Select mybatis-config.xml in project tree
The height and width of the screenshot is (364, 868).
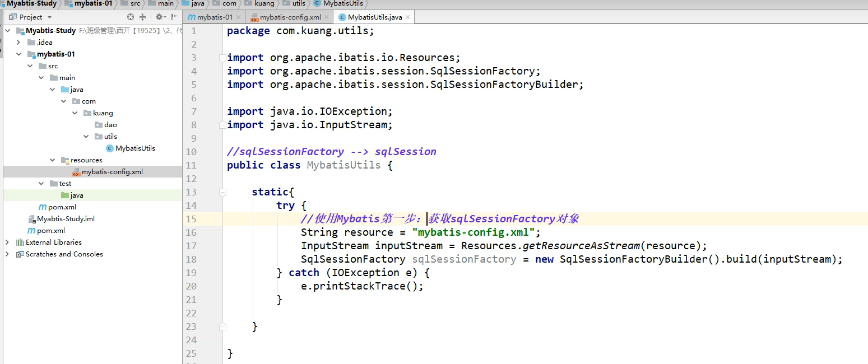click(x=112, y=172)
